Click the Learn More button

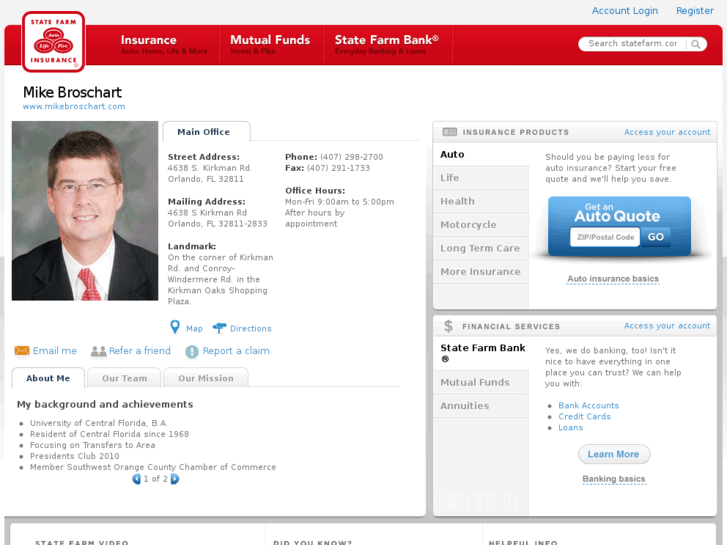coord(614,454)
